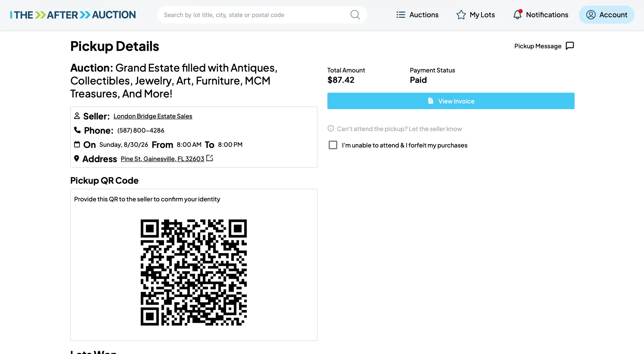Viewport: 644px width, 354px height.
Task: Click the Paid payment status text
Action: pos(418,80)
